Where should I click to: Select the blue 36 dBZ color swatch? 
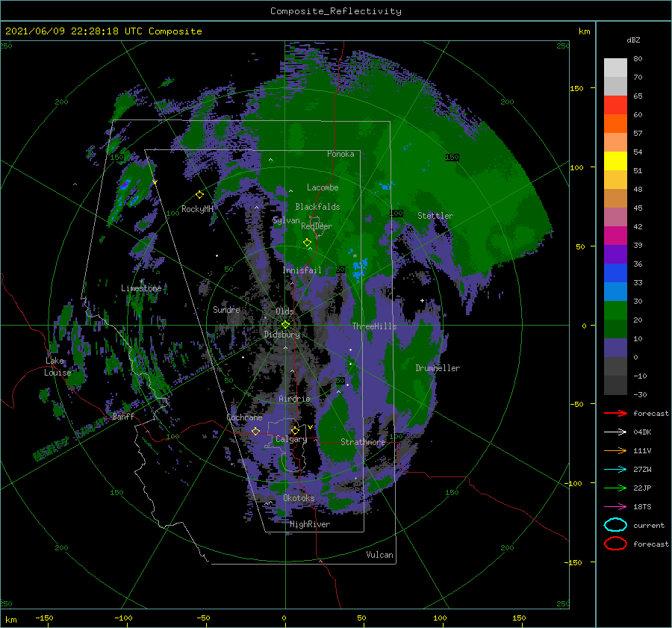pos(615,273)
